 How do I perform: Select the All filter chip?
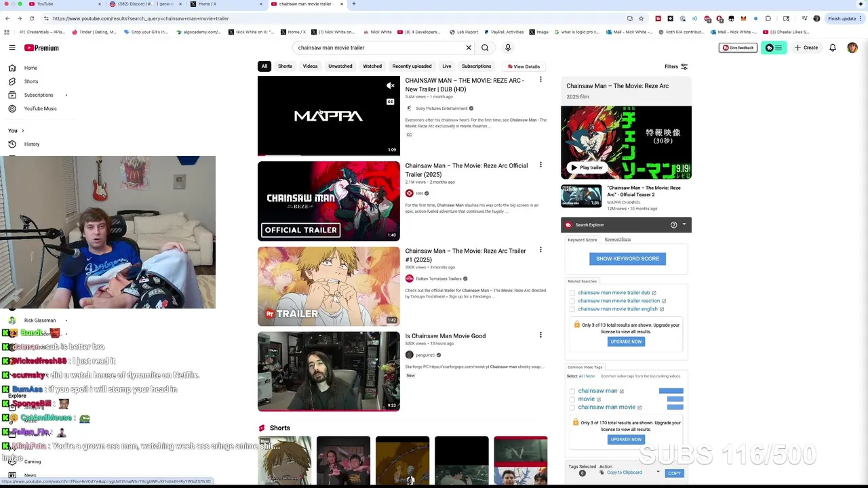[x=264, y=66]
